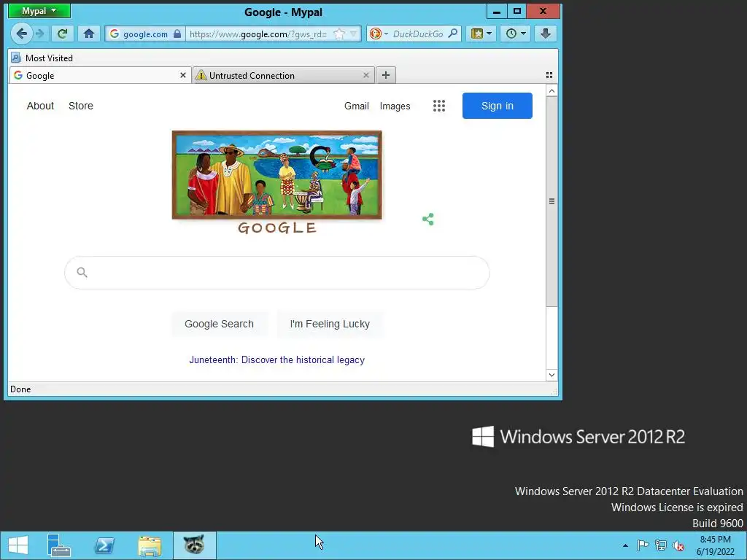Screen dimensions: 747x560
Task: Open the bookmarks menu toolbar button
Action: point(481,34)
